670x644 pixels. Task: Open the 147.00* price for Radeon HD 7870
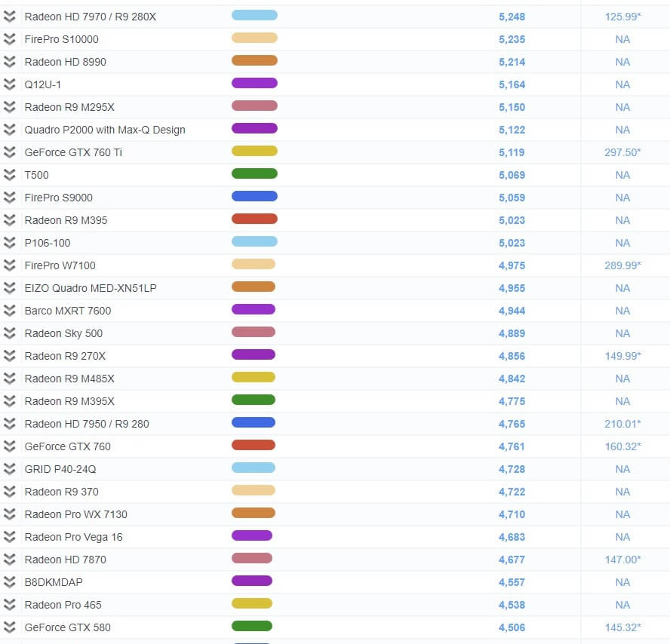pyautogui.click(x=622, y=560)
